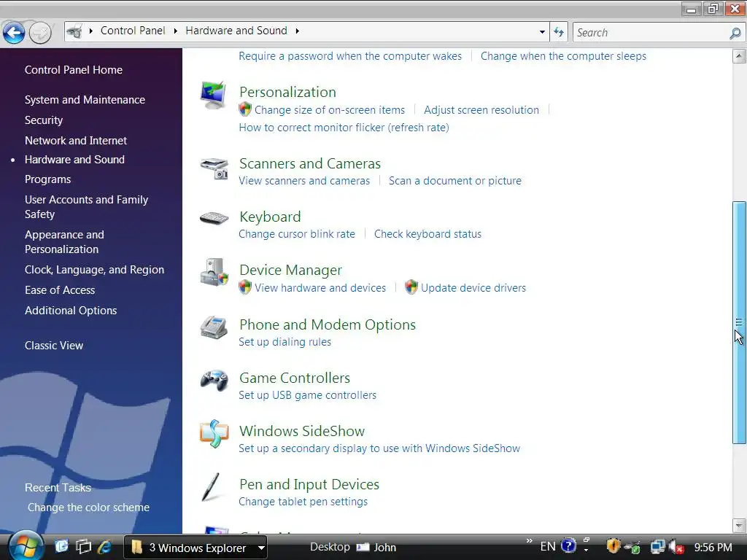Image resolution: width=747 pixels, height=560 pixels.
Task: Click the scrollbar up arrow
Action: point(739,56)
